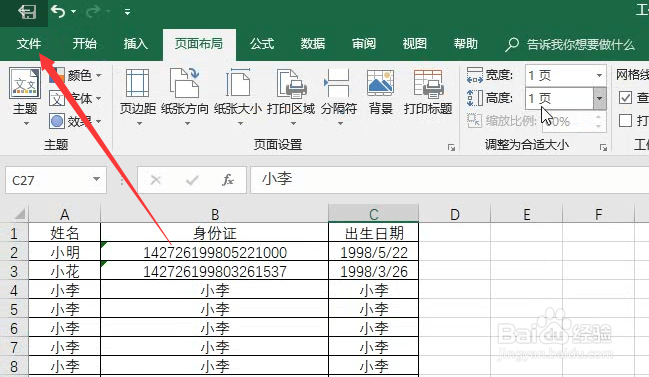
Task: Open the 效果 theme effects dropdown
Action: (x=76, y=121)
